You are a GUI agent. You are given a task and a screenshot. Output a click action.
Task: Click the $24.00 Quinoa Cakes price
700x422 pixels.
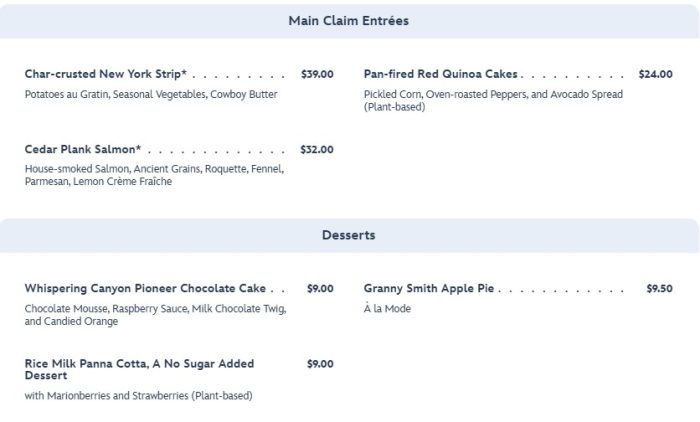pos(655,74)
